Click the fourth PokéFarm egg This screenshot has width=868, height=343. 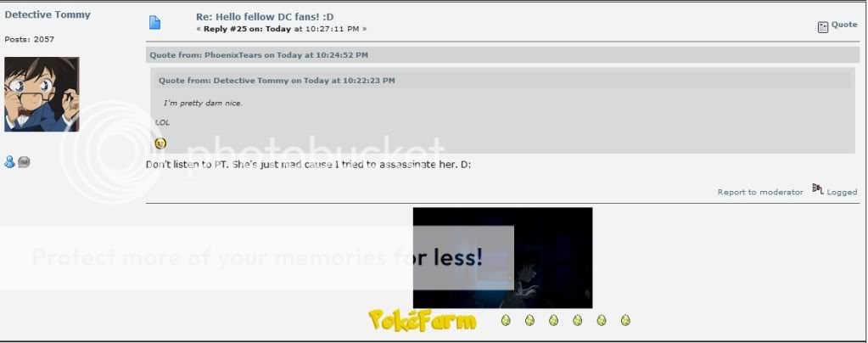point(577,320)
